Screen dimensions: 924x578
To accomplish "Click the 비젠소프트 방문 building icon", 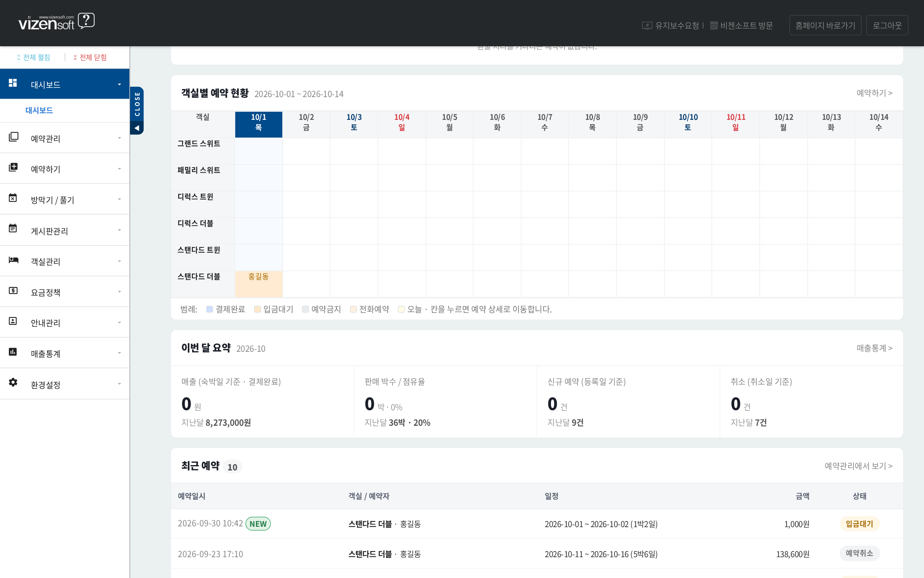I will pos(714,25).
